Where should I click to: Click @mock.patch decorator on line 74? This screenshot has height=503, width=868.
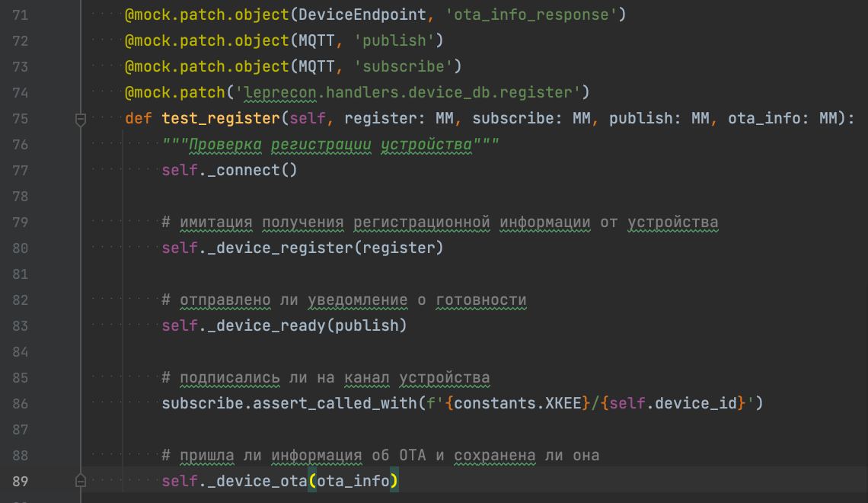coord(174,92)
